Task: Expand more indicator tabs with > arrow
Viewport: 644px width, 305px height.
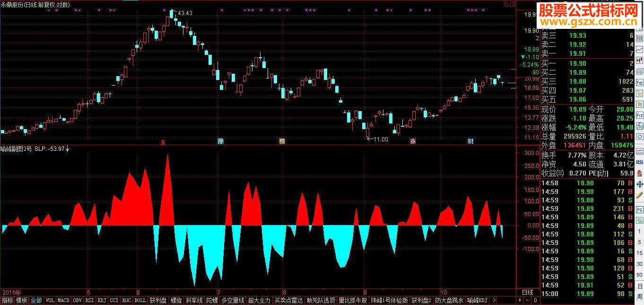Action: click(494, 300)
